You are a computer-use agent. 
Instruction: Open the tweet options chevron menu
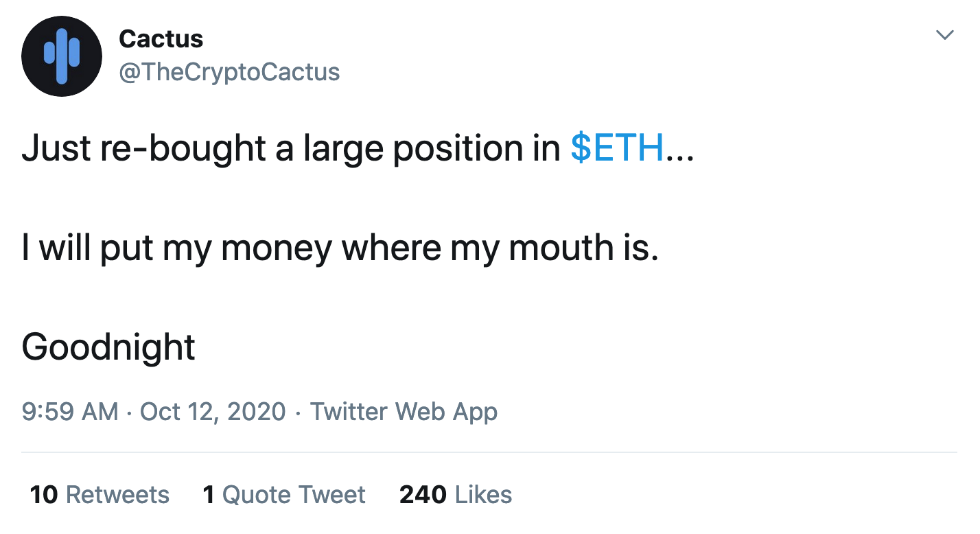(945, 35)
